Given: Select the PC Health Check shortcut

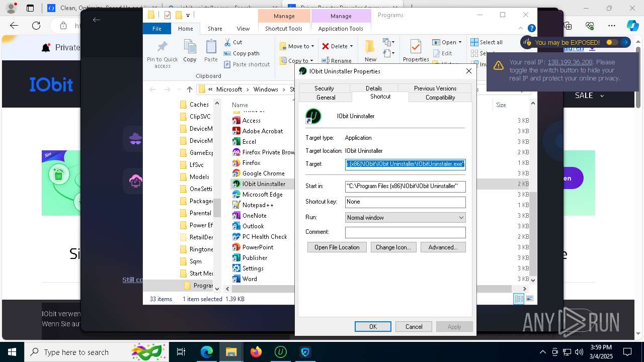Looking at the screenshot, I should [260, 237].
